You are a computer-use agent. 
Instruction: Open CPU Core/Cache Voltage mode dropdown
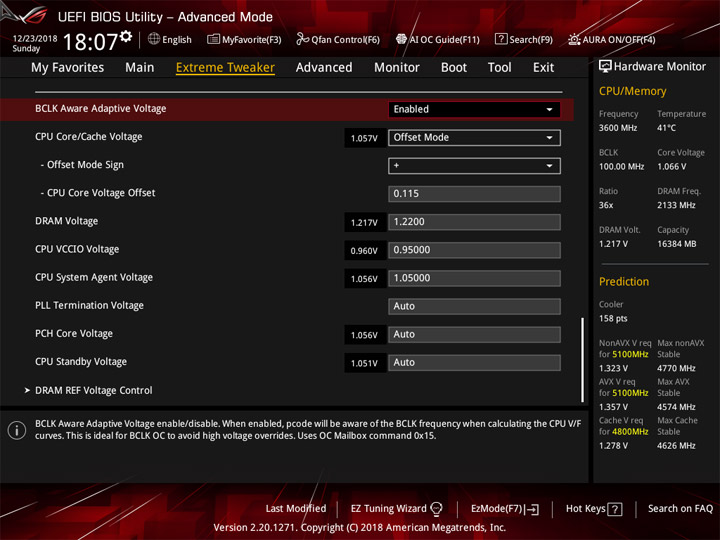tap(474, 137)
